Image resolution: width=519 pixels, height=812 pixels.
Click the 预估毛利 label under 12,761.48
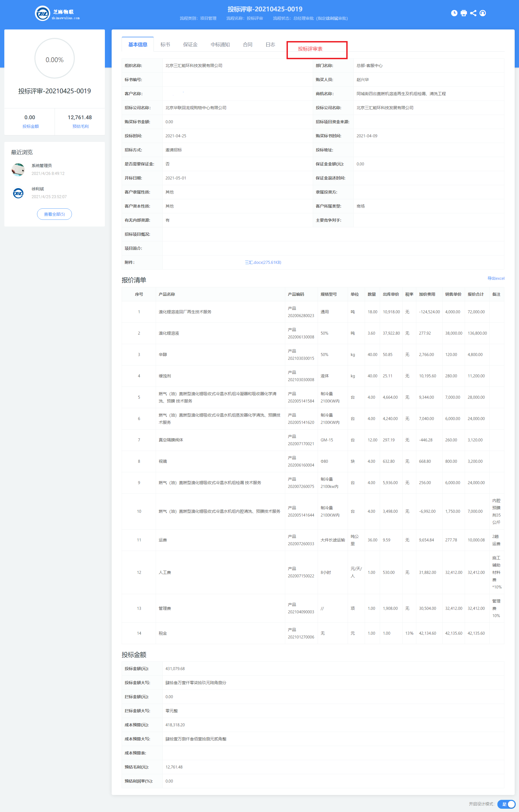pos(80,127)
